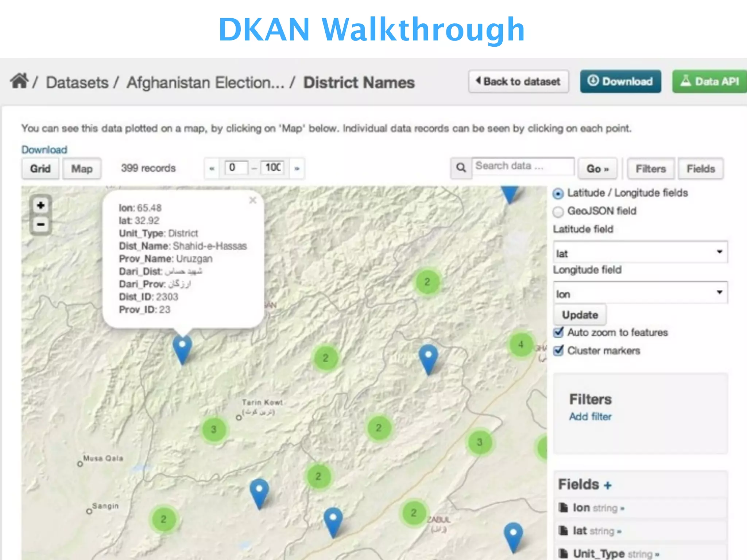
Task: Click Go search button
Action: point(597,168)
